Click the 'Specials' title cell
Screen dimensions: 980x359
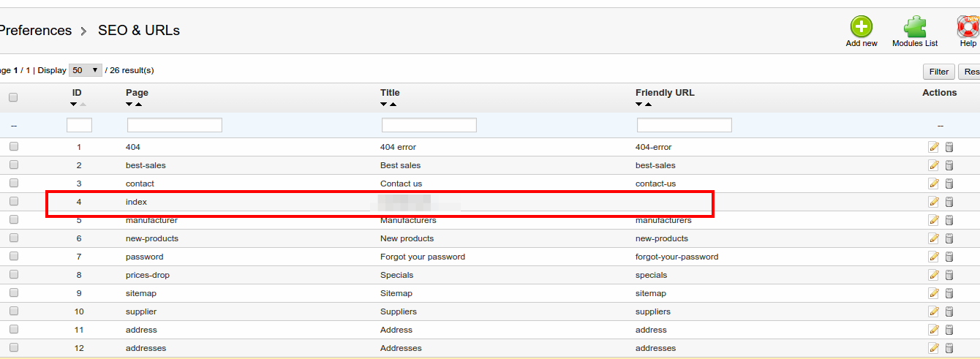[x=396, y=275]
